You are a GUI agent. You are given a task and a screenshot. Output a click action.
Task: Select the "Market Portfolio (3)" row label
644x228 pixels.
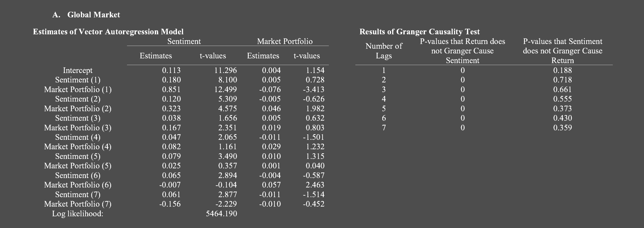coord(77,128)
